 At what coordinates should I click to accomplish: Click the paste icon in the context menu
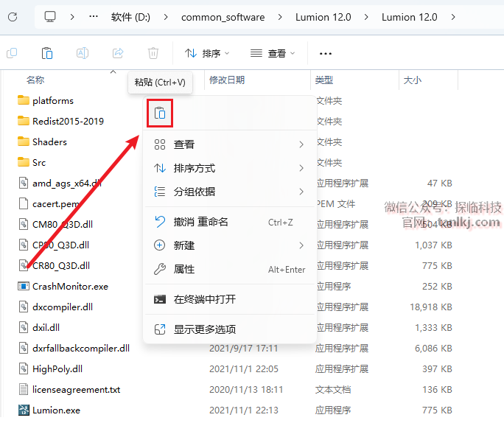(x=160, y=113)
